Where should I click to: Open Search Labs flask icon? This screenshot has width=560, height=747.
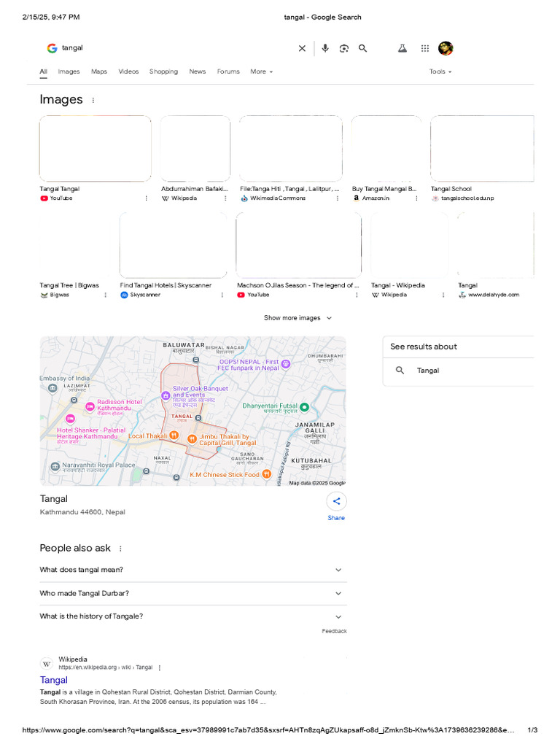[x=402, y=48]
